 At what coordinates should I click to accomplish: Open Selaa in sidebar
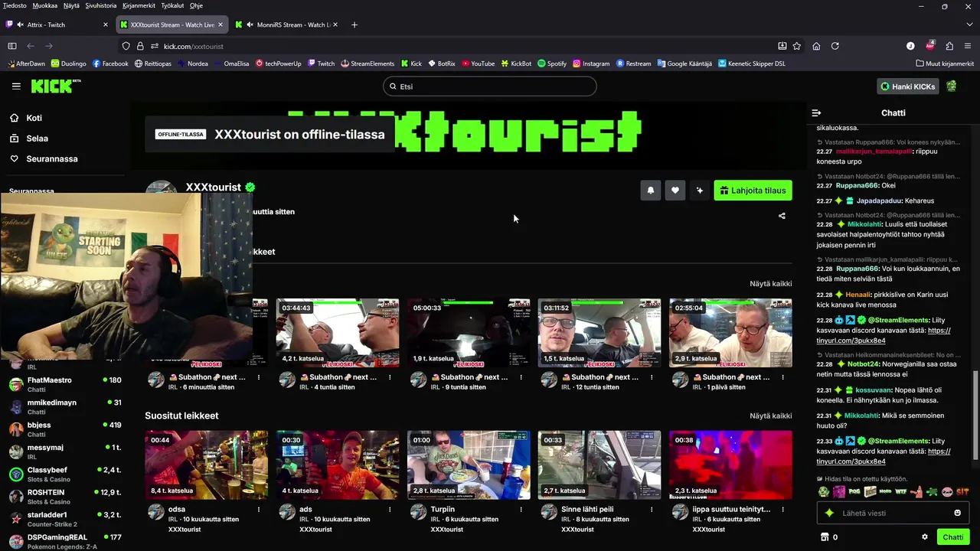tap(37, 139)
